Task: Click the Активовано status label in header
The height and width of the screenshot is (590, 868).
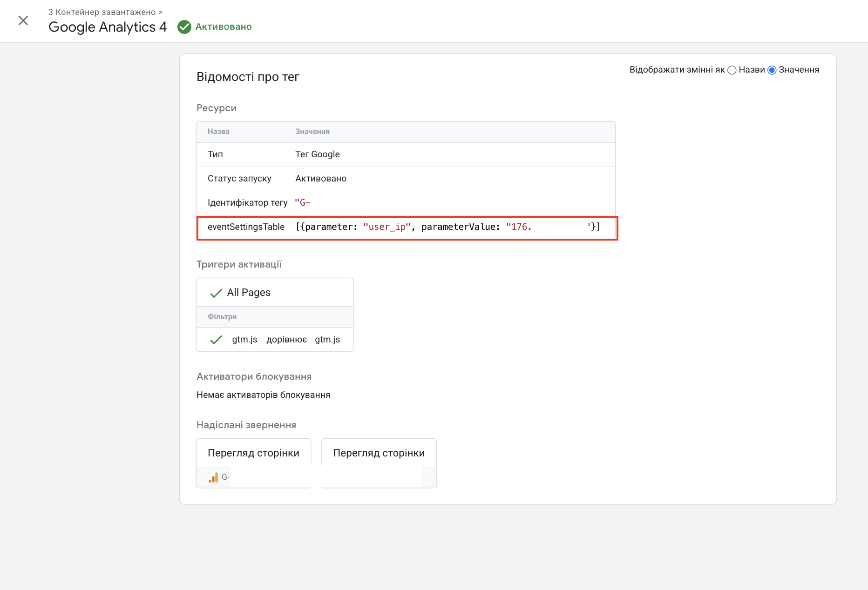Action: [224, 27]
